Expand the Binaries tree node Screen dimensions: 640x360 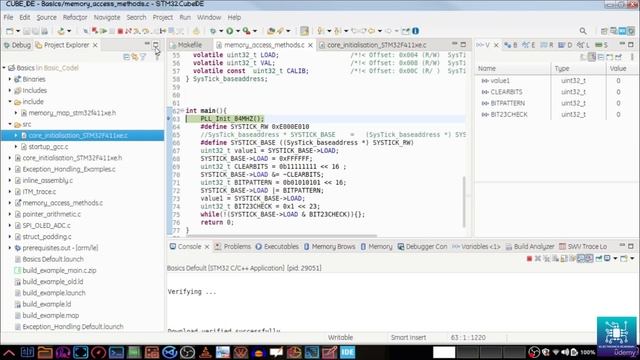pos(10,79)
